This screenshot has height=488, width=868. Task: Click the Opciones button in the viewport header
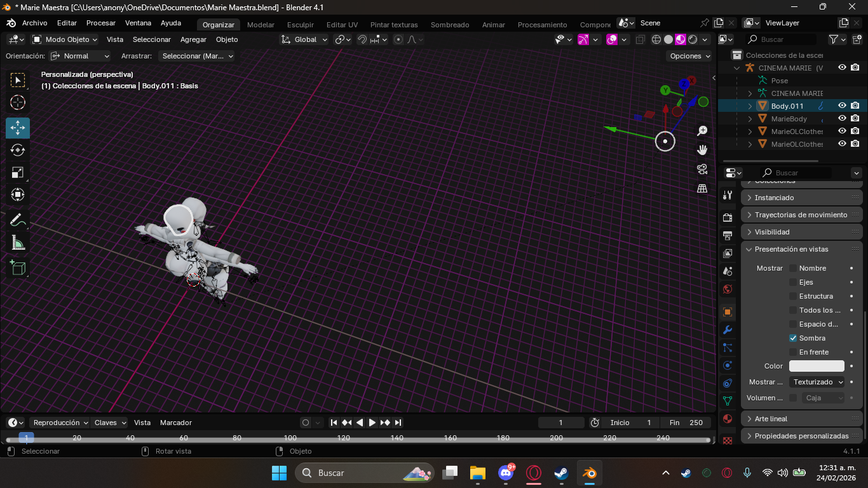[x=690, y=56]
